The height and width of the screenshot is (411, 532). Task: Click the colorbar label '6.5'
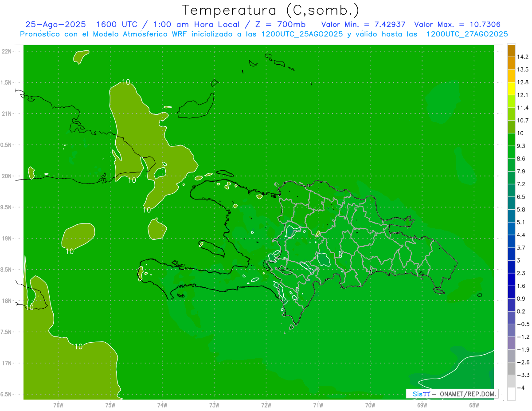521,197
